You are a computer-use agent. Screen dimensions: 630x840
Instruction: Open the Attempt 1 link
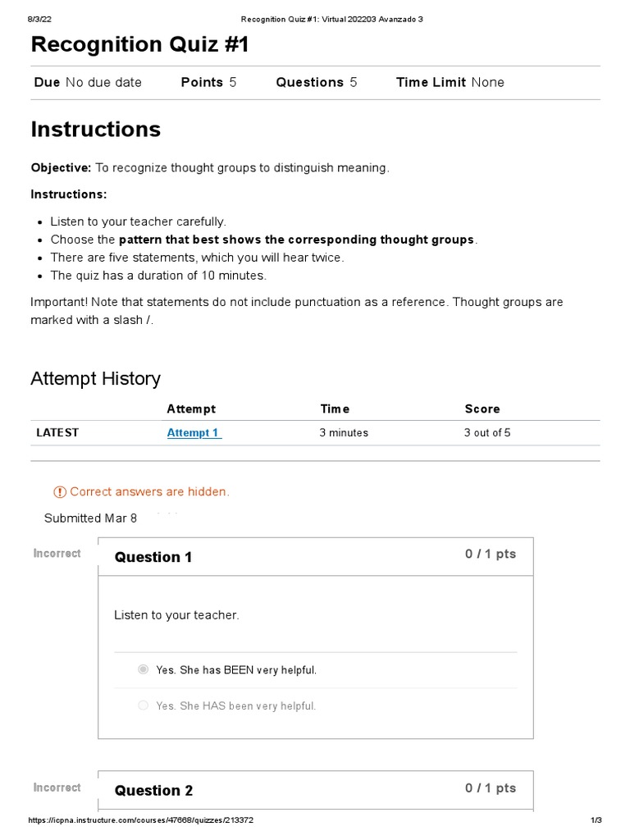point(194,432)
